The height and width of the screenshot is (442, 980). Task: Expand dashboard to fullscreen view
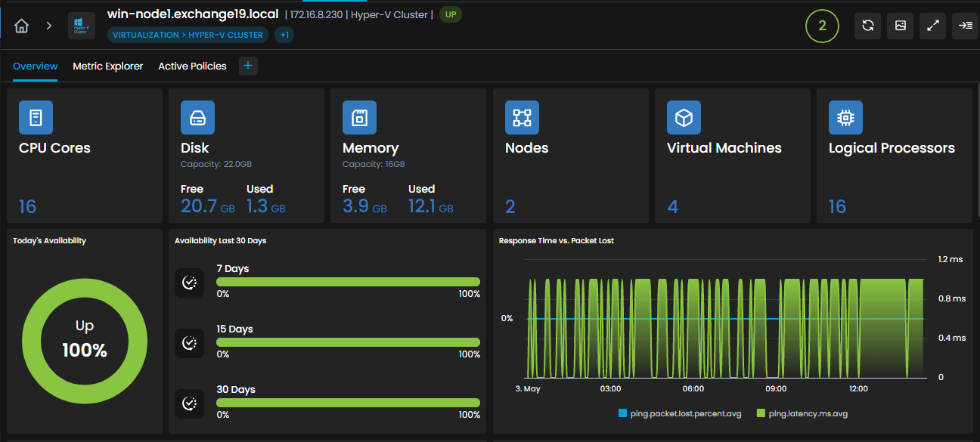(933, 26)
